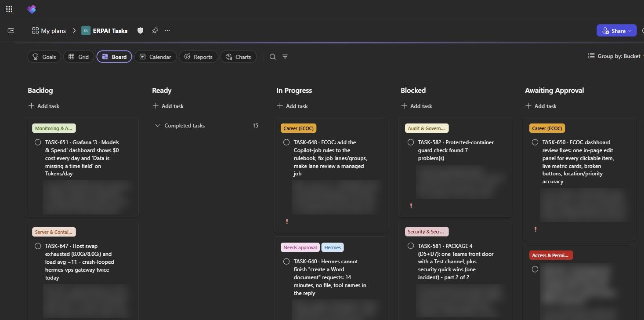Open the Group by Bucket dropdown
Screen dimensions: 644x320
[616, 56]
